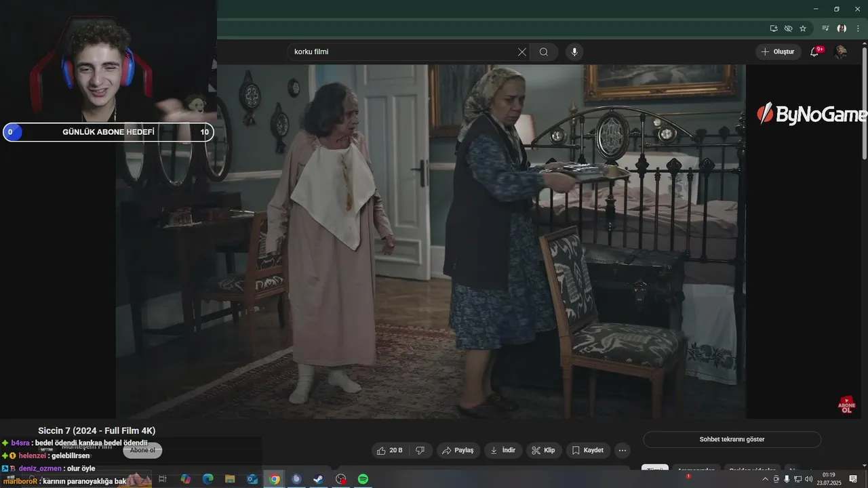Open Spotify from the taskbar
Viewport: 868px width, 488px height.
click(363, 479)
